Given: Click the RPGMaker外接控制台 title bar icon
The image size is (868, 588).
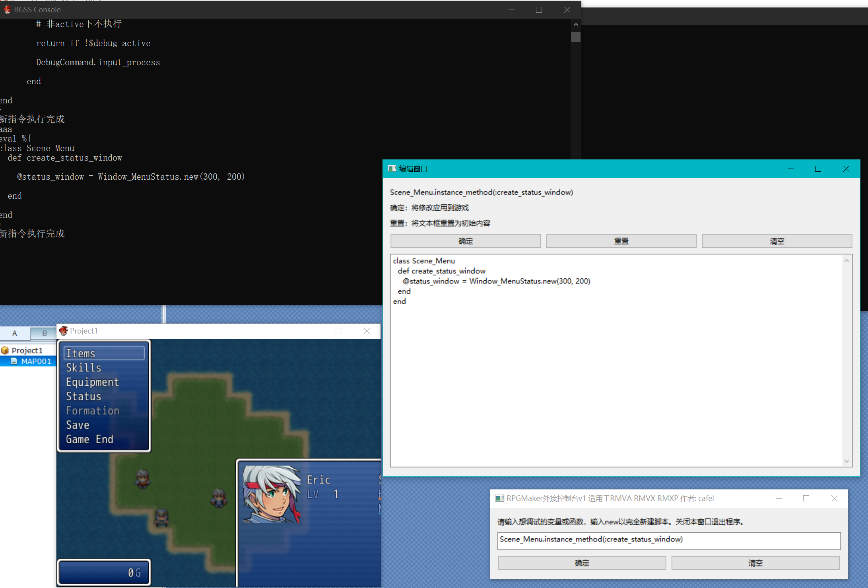Looking at the screenshot, I should [x=500, y=498].
